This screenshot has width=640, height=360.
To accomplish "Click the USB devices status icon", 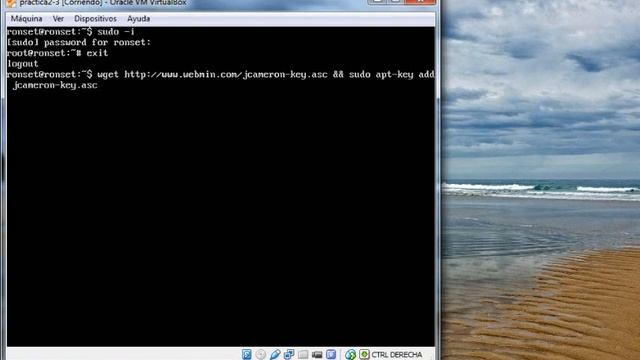I will click(x=275, y=354).
